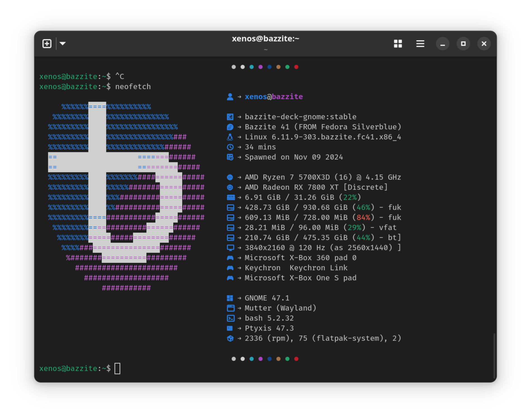
Task: Open the new tab dropdown arrow
Action: [x=63, y=44]
